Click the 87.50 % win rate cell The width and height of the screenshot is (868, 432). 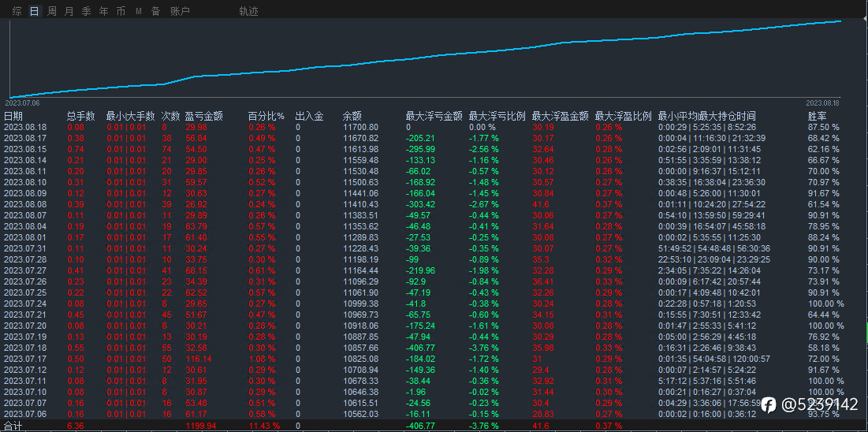824,127
